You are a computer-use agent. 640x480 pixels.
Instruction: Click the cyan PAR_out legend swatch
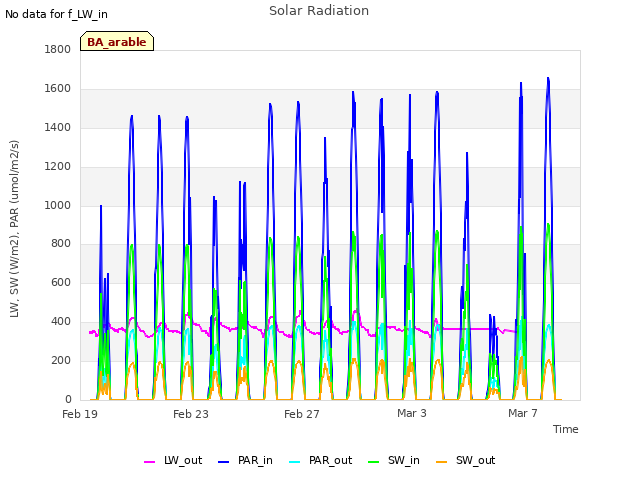pos(295,462)
